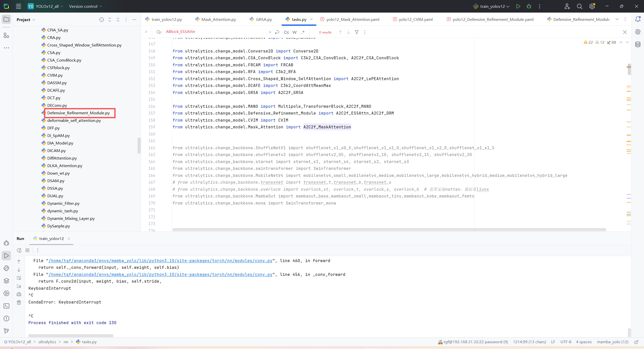This screenshot has width=644, height=349.
Task: Switch to yolo12_CVIM.yaml tab
Action: point(415,19)
